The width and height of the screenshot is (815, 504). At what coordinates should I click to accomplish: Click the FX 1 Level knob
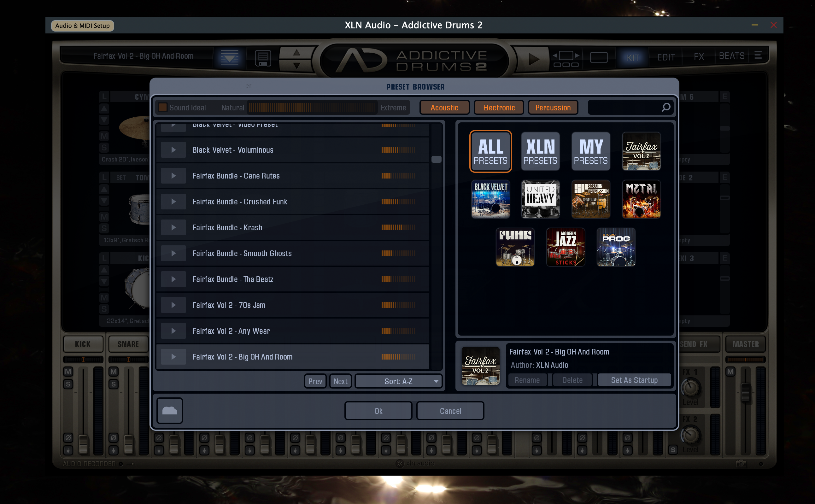[690, 387]
